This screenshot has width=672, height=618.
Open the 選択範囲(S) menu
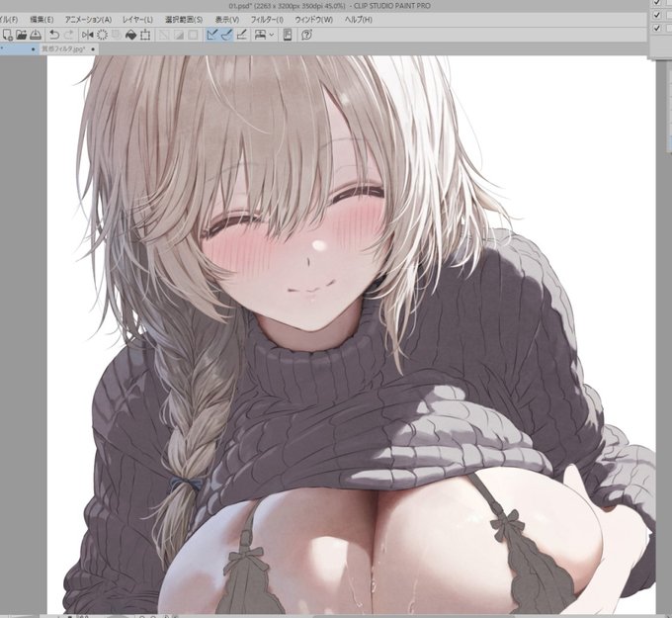[x=184, y=20]
